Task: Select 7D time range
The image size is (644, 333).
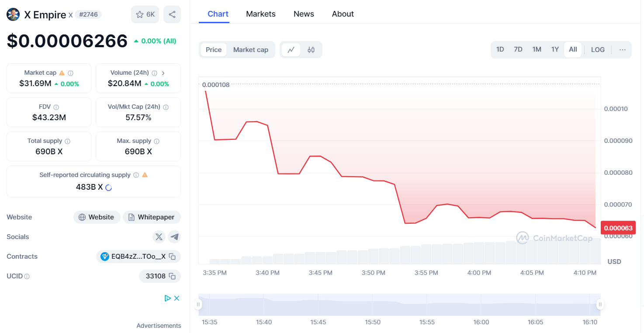Action: pos(518,50)
